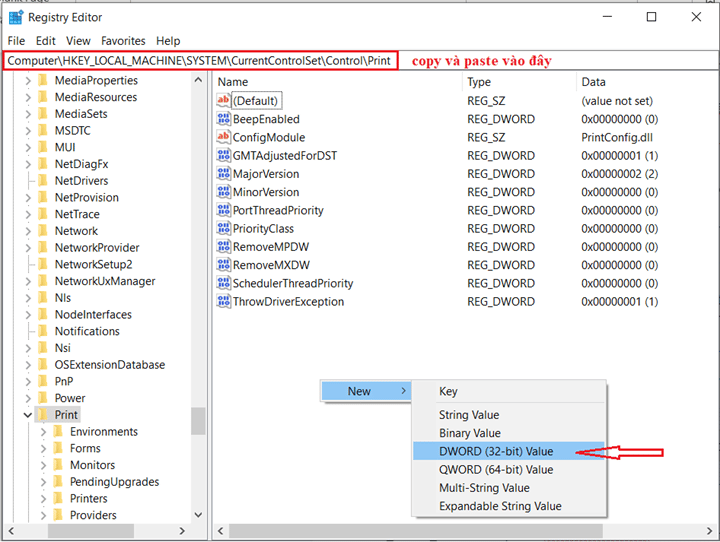Choose DWORD (32-bit) Value from submenu
Viewport: 720px width, 542px height.
(495, 451)
